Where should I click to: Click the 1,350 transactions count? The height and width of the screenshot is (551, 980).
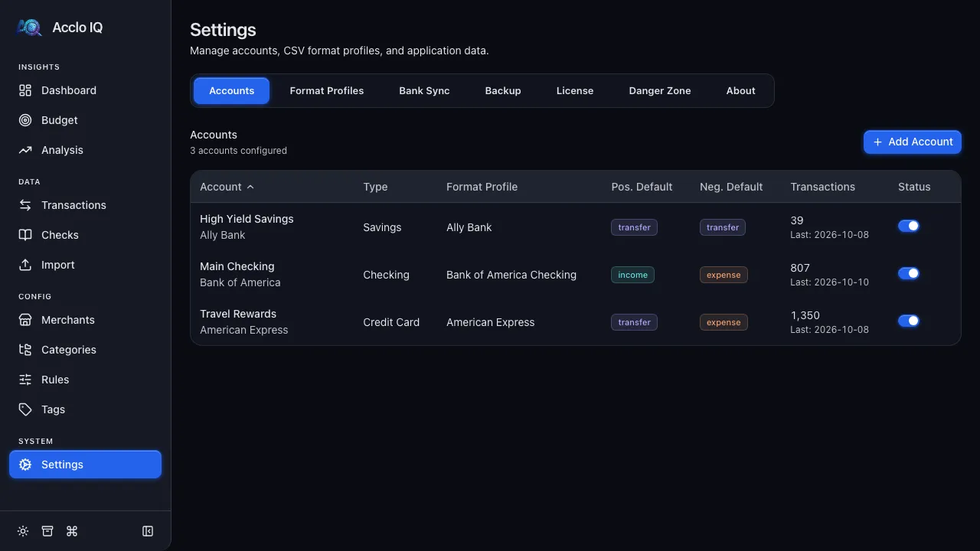805,315
